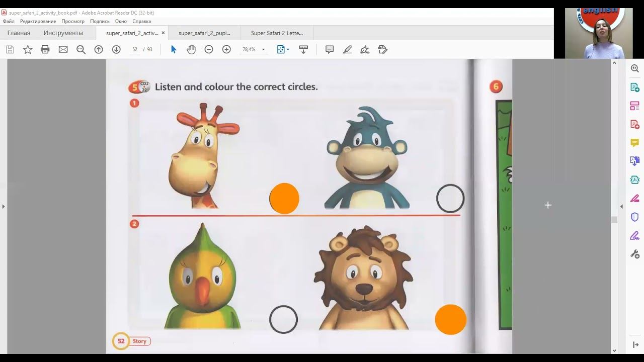Click the page number 52 badge
The height and width of the screenshot is (362, 644).
(x=121, y=341)
